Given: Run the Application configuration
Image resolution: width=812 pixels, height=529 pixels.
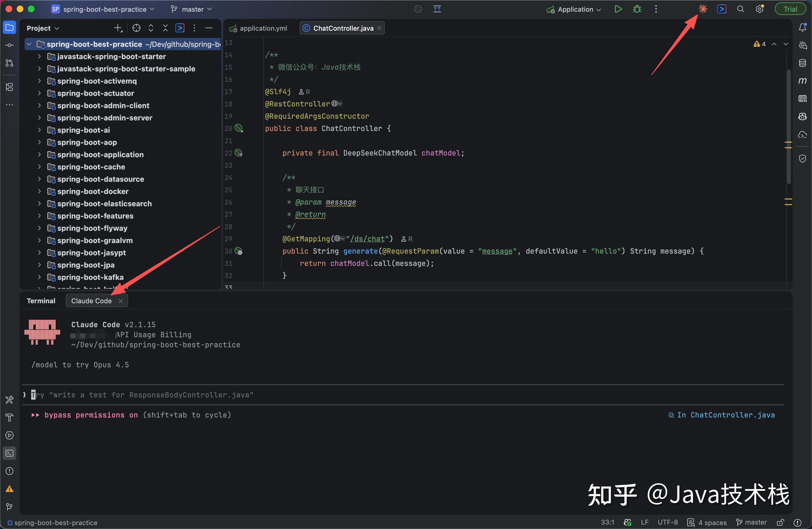Looking at the screenshot, I should pyautogui.click(x=618, y=9).
